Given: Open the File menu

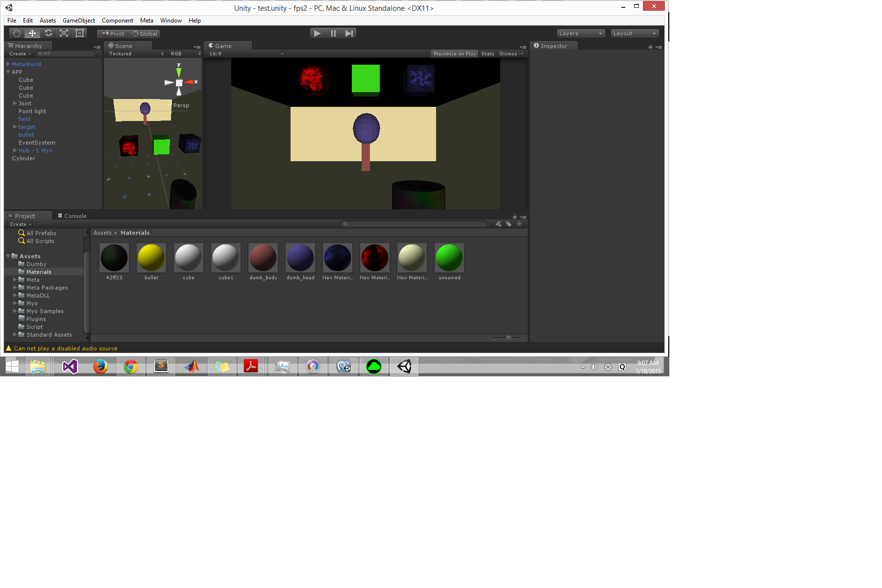Looking at the screenshot, I should [12, 21].
